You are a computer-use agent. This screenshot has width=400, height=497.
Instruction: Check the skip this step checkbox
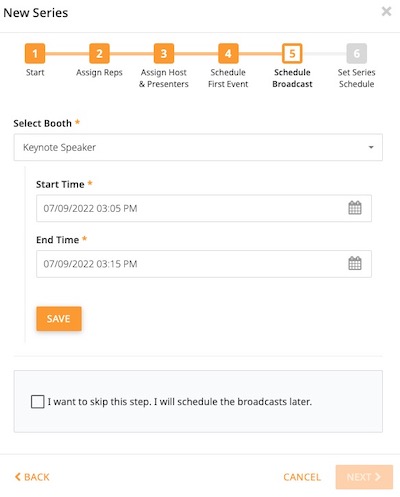[x=38, y=401]
